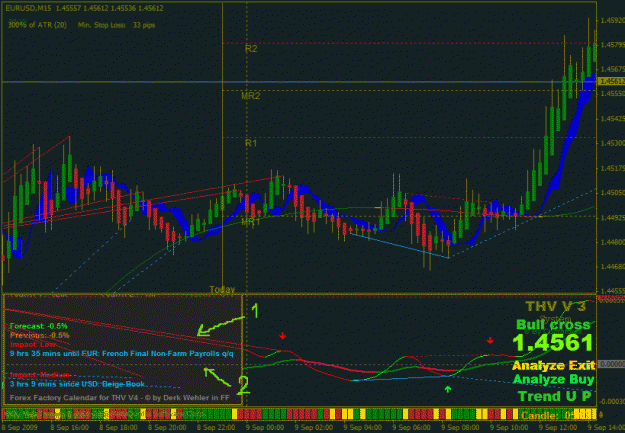Click the 1.44925 price axis label
Screen dimensions: 625x433
point(613,218)
